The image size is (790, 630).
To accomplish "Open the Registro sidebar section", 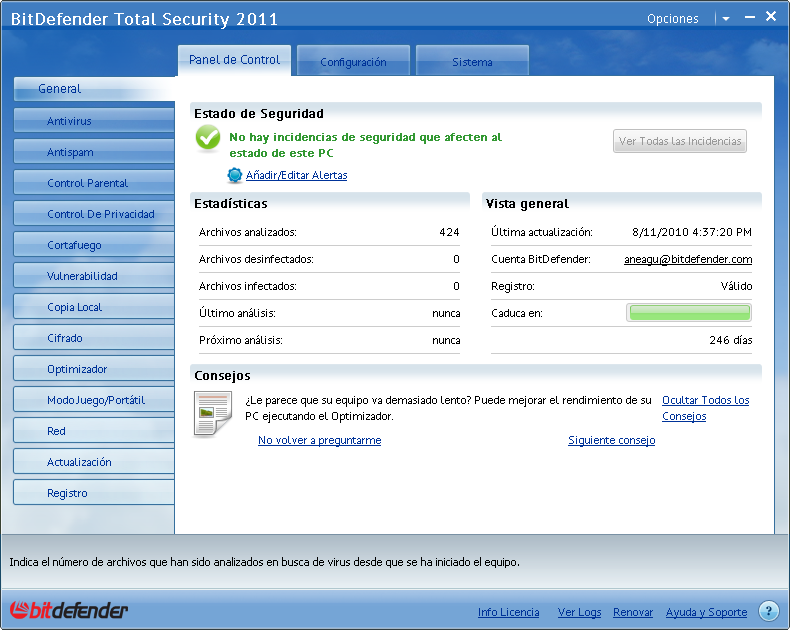I will coord(94,493).
